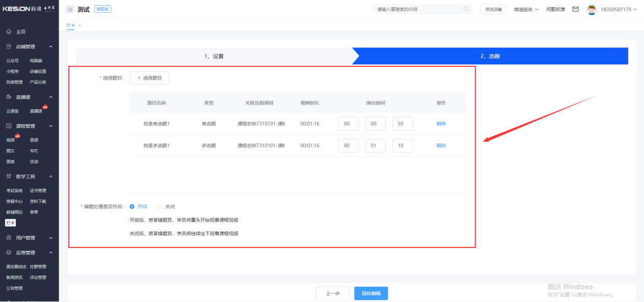The image size is (644, 302).
Task: Click the 店铺管理 store icon in sidebar
Action: pos(9,46)
